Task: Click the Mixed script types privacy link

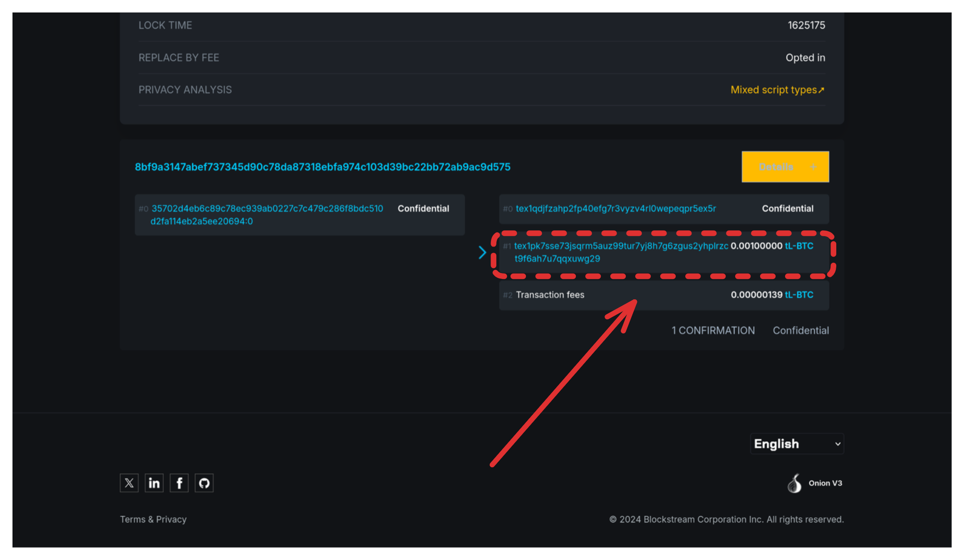Action: click(773, 90)
